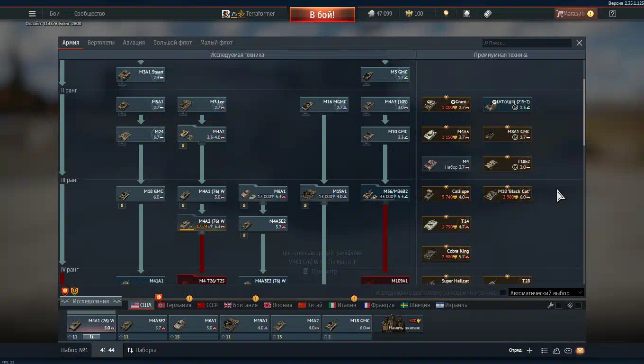Image resolution: width=644 pixels, height=364 pixels.
Task: Select the M36/M36B2 vehicle card
Action: 385,194
